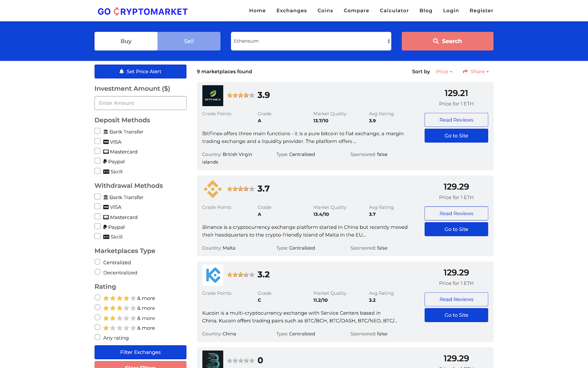Click the Go Cryptomarket logo
Image resolution: width=588 pixels, height=368 pixels.
pos(143,11)
